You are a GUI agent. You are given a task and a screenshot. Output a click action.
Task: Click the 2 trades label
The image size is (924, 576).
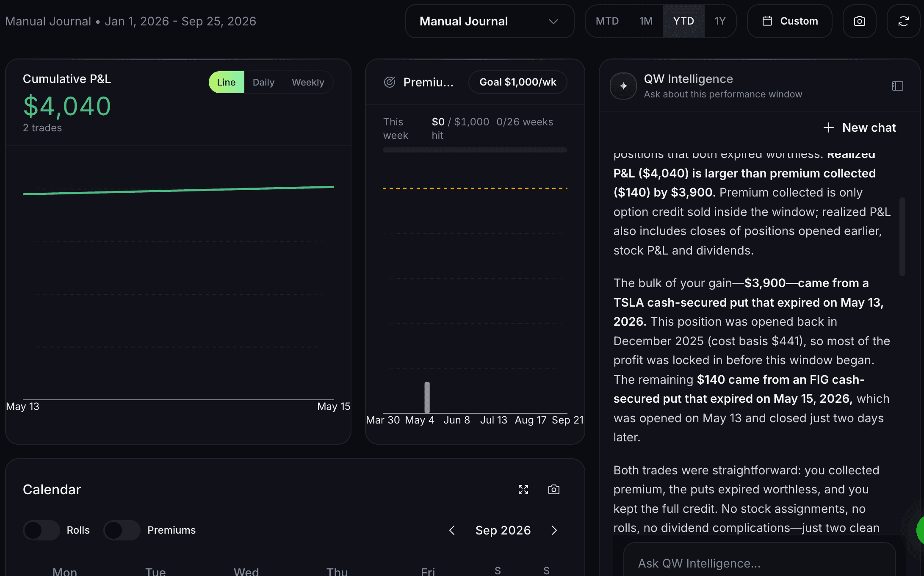(42, 128)
